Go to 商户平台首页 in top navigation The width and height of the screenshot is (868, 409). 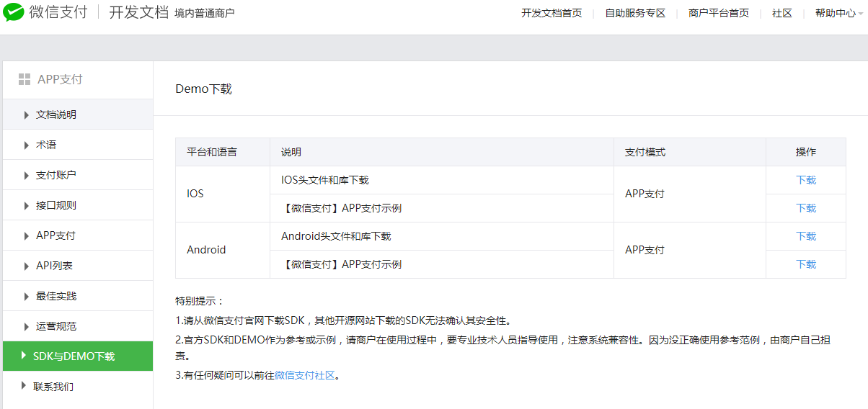719,13
